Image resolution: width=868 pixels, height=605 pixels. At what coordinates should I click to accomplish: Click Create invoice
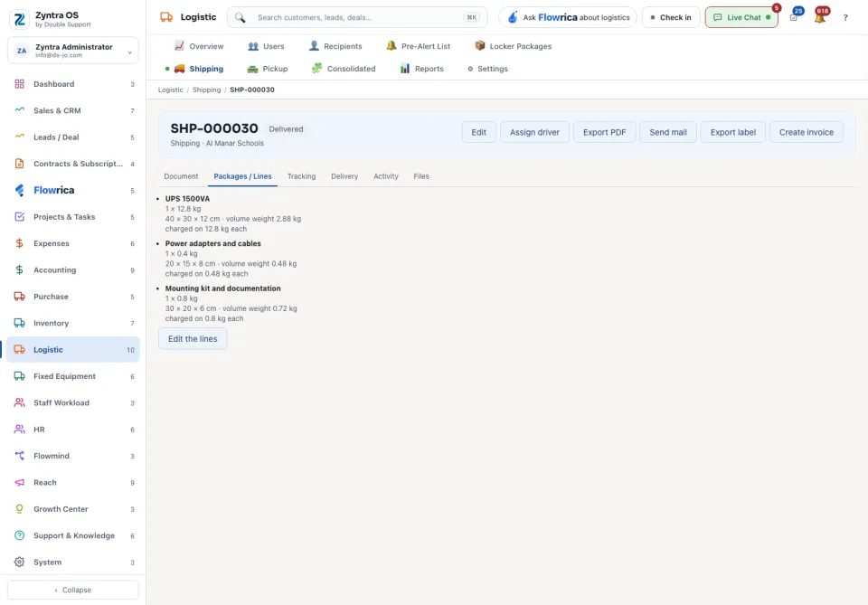tap(806, 132)
